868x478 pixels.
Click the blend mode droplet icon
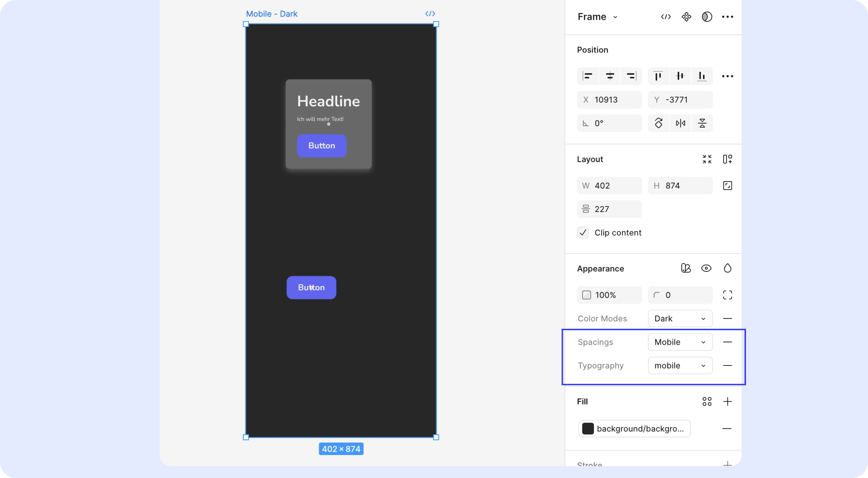tap(727, 268)
